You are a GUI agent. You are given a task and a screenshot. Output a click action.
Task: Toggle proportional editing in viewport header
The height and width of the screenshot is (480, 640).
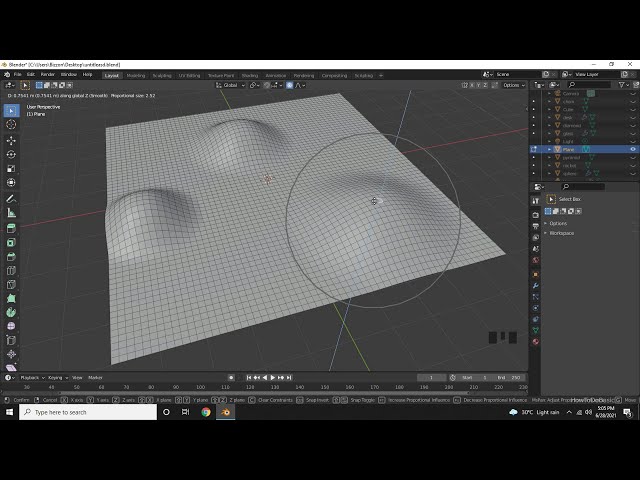(289, 85)
